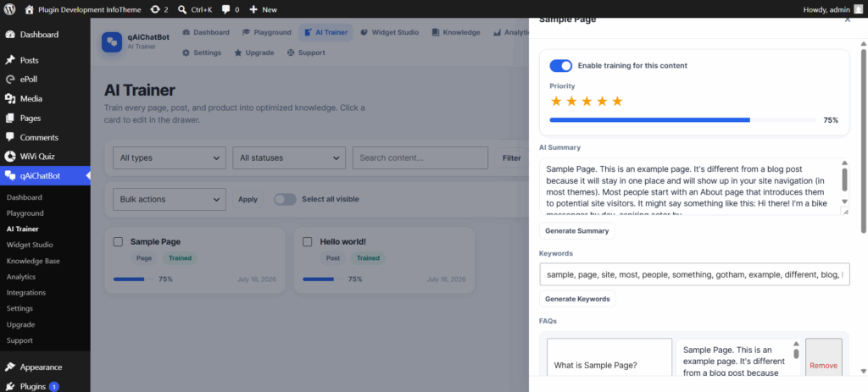
Task: Click the Knowledge book icon
Action: 436,33
